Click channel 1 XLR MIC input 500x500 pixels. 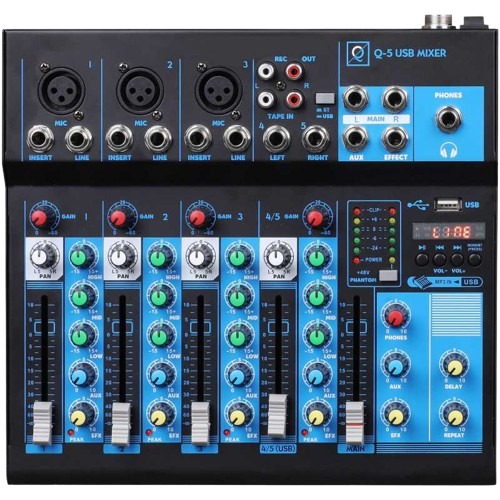tap(62, 90)
